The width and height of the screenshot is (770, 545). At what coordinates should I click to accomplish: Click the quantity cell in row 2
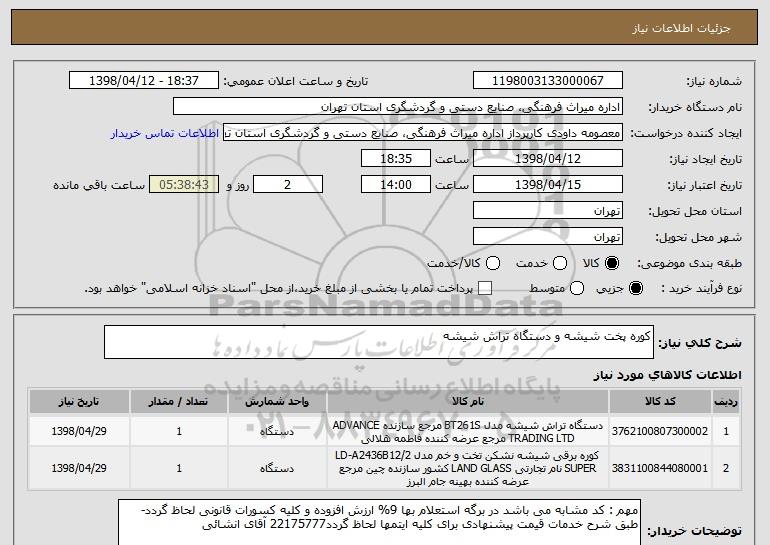[179, 468]
